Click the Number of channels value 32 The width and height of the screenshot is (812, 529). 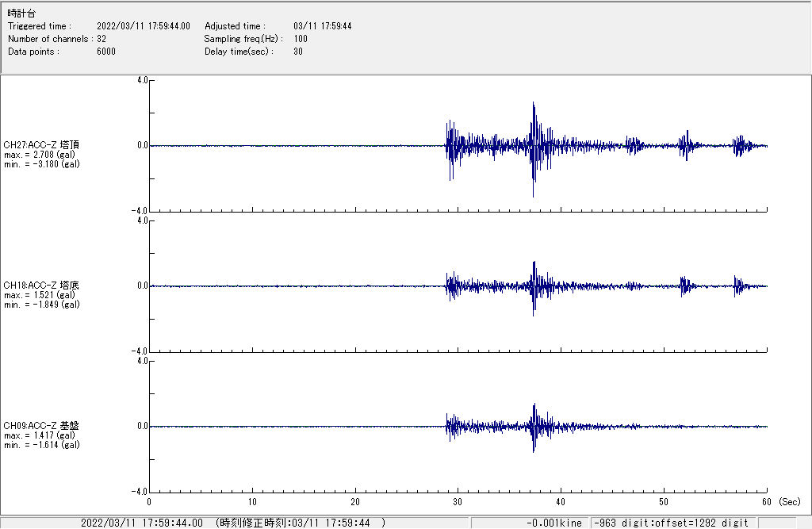point(101,39)
